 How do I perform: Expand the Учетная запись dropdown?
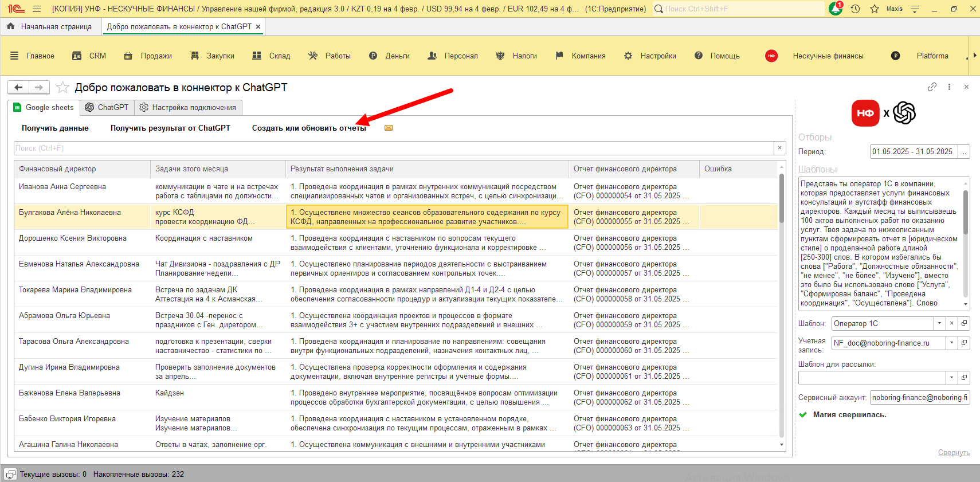pyautogui.click(x=951, y=343)
